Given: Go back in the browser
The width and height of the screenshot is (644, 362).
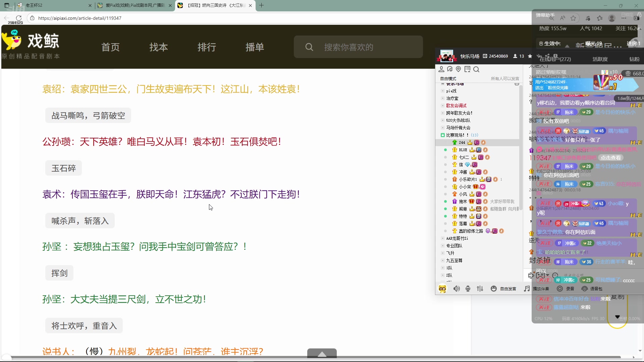Looking at the screenshot, I should 7,18.
